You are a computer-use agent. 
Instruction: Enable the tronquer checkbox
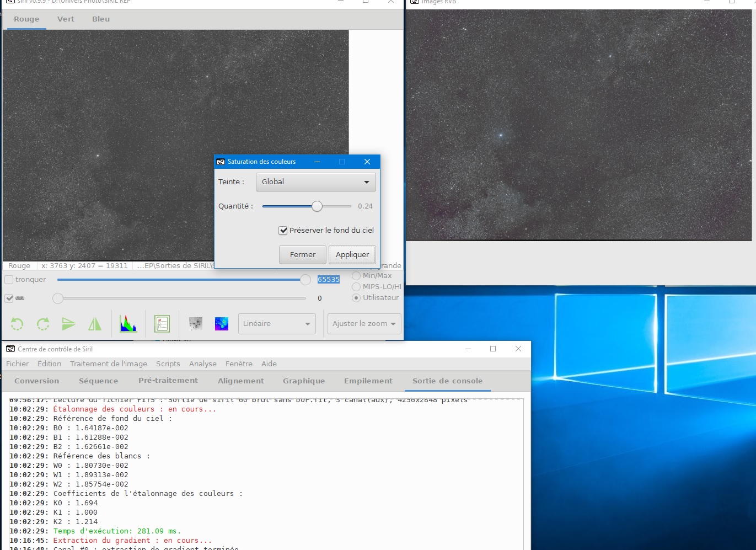coord(9,280)
